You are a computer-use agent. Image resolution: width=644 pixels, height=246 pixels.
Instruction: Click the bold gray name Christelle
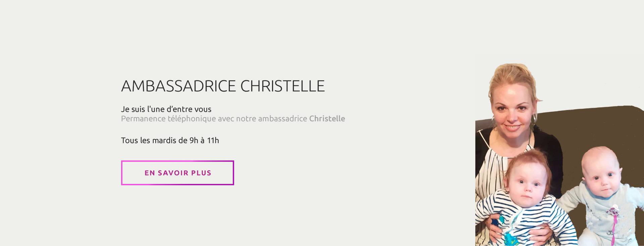327,119
